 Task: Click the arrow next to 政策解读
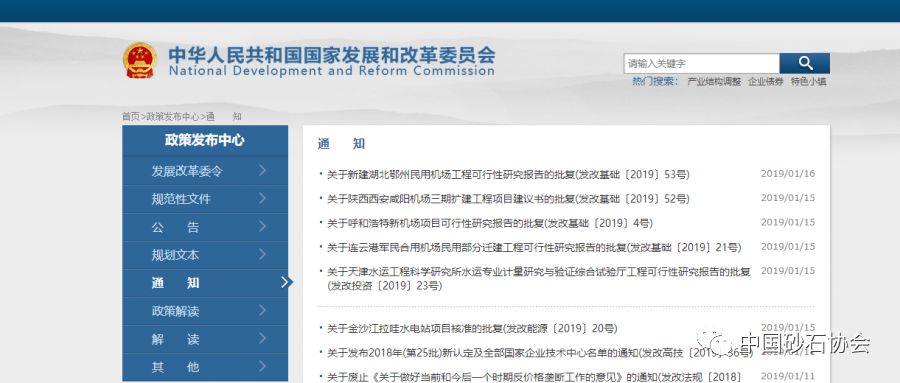[x=262, y=311]
